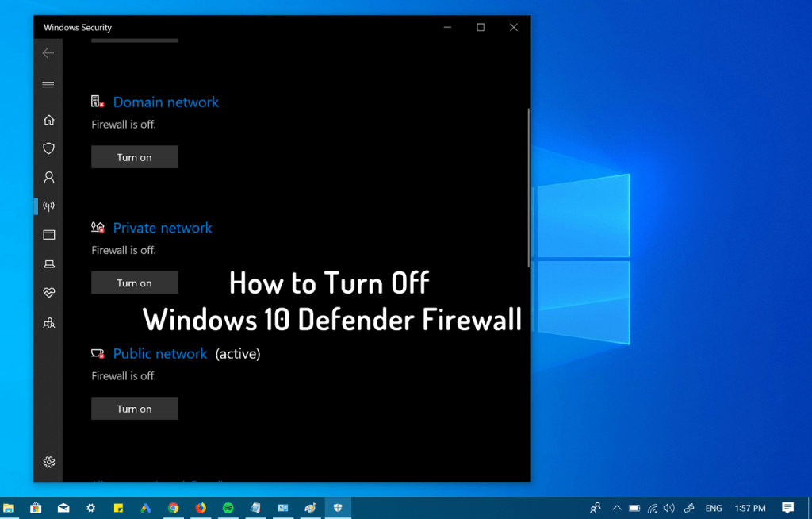Click 'Firewall is off.' under Domain network
812x519 pixels.
point(124,125)
